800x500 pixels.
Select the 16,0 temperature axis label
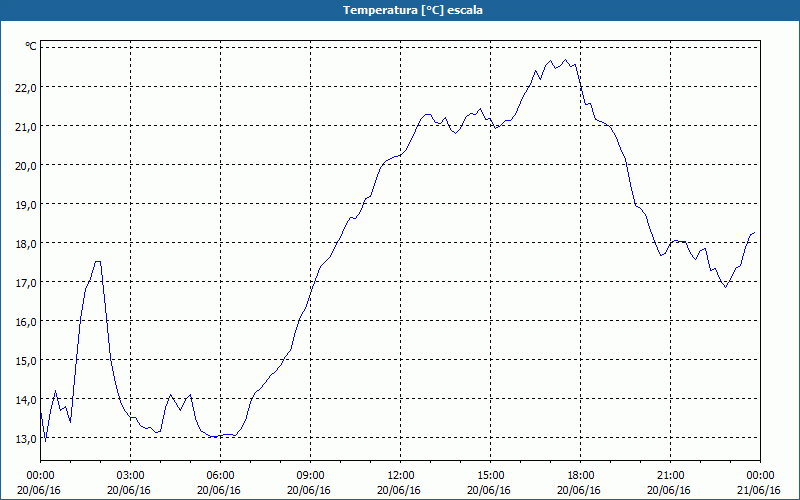coord(26,321)
